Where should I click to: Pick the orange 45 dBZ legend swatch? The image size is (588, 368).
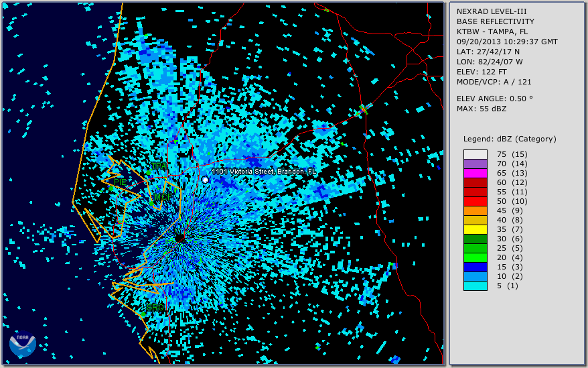(475, 210)
